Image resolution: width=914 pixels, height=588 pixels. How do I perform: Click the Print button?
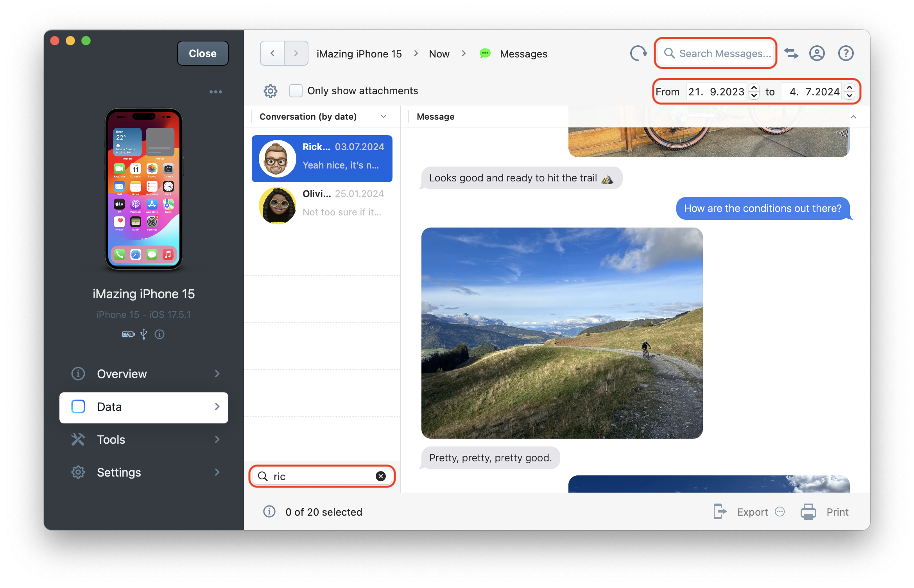click(x=837, y=512)
